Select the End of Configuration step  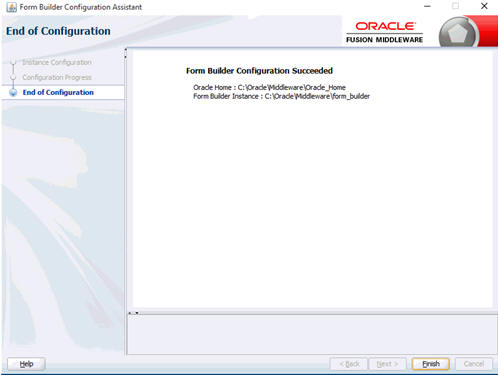tap(58, 92)
